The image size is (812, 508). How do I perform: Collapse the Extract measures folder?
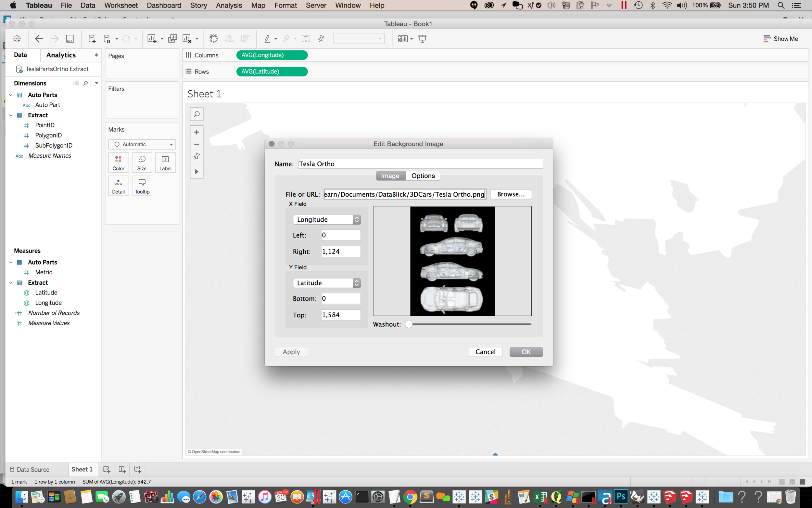click(11, 282)
